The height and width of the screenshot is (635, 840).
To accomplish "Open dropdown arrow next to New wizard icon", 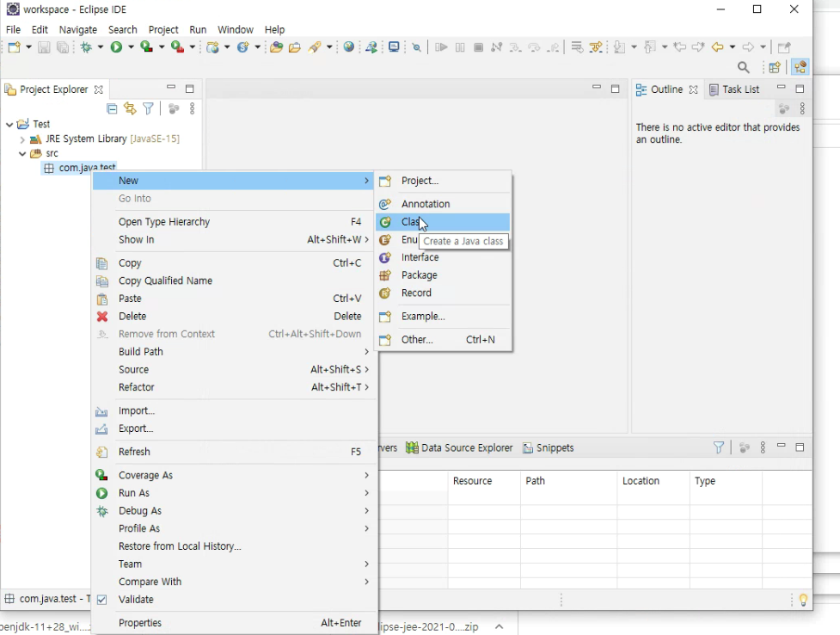I will tap(28, 47).
